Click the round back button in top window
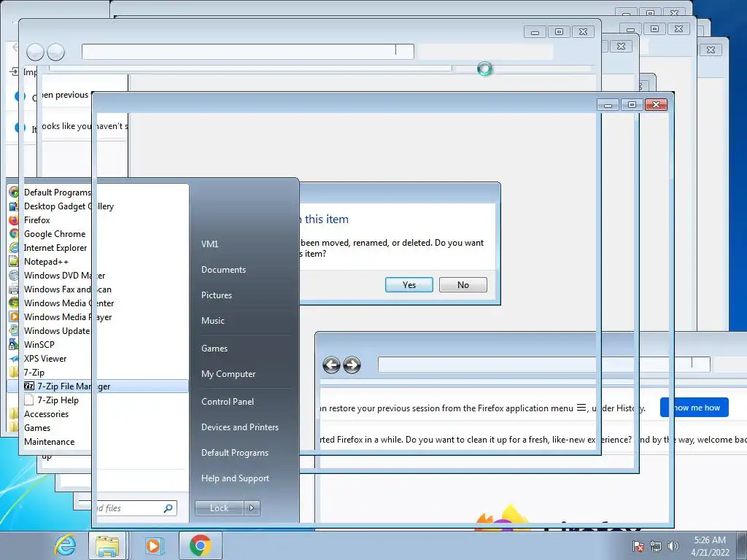The image size is (747, 560). (x=35, y=52)
